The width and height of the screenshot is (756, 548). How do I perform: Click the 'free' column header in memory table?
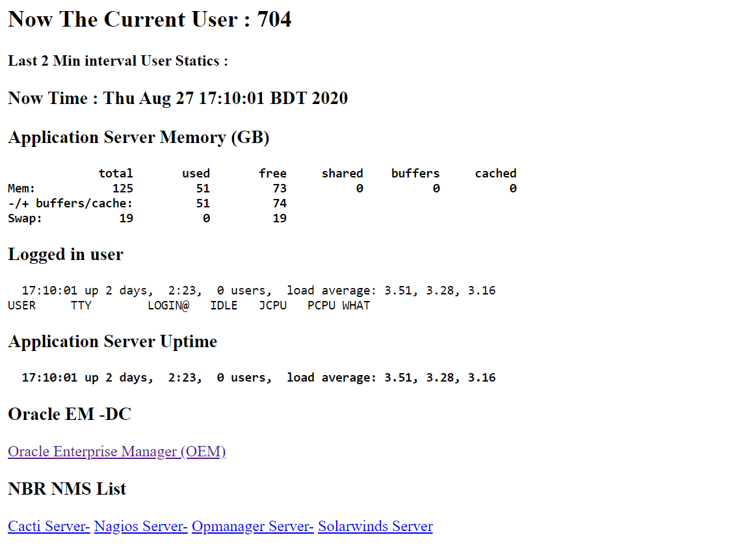(x=272, y=173)
